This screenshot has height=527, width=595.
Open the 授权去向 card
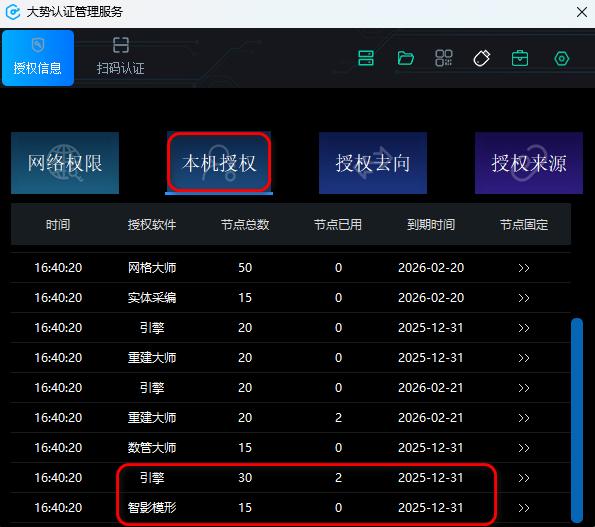(x=373, y=163)
